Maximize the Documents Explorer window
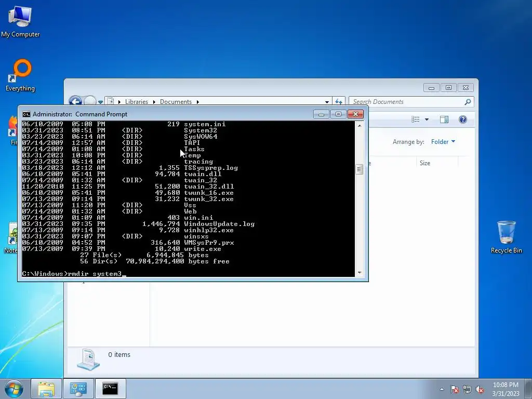Image resolution: width=532 pixels, height=399 pixels. click(x=448, y=88)
